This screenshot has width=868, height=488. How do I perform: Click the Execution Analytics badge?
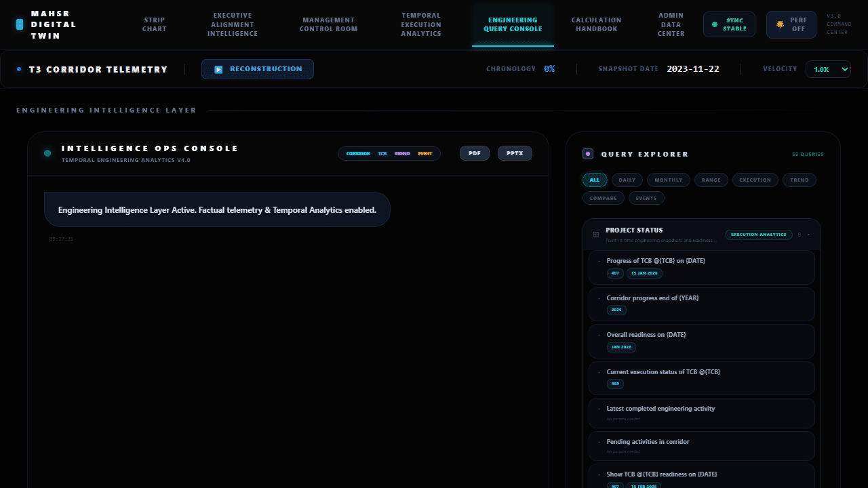[759, 235]
